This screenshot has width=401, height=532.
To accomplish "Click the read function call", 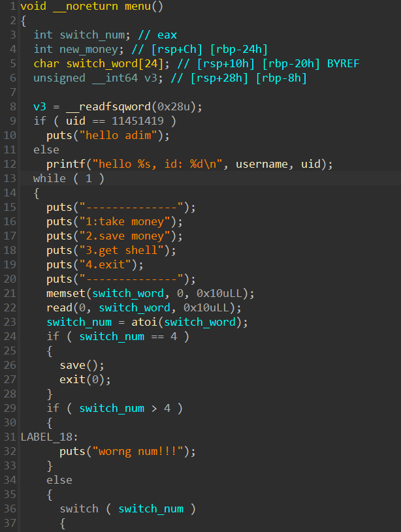I will coord(59,307).
